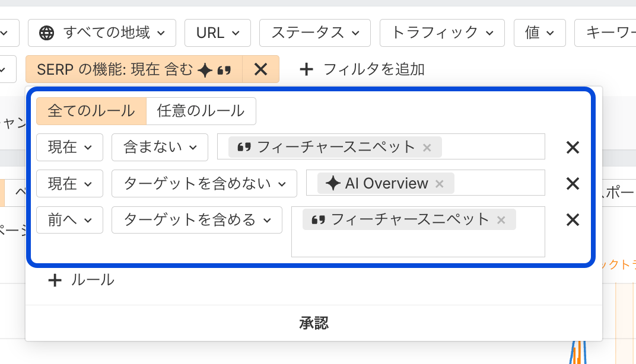Switch to 任意のルール matching mode
The image size is (636, 364).
click(x=201, y=111)
